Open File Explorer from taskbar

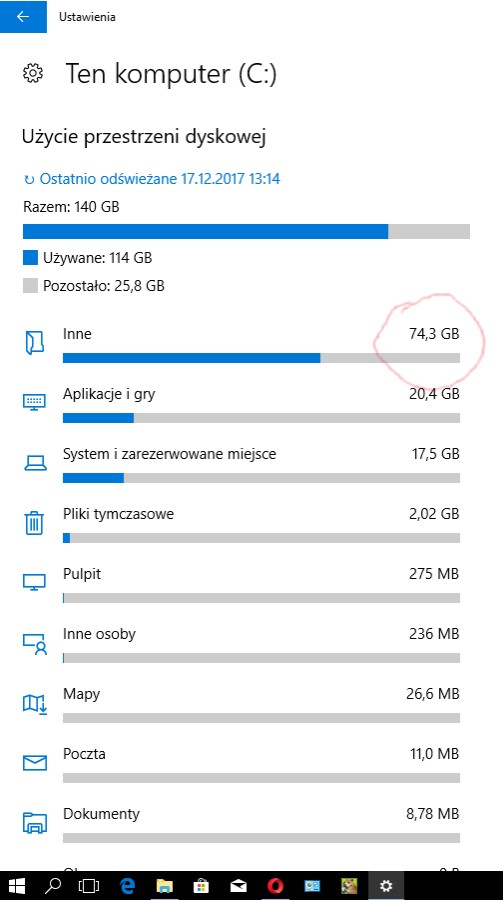point(165,886)
